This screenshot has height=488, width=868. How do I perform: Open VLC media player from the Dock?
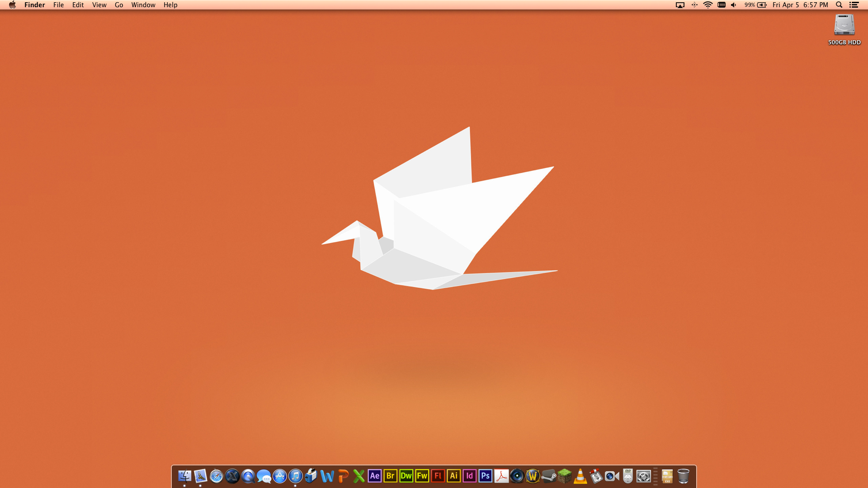point(580,476)
